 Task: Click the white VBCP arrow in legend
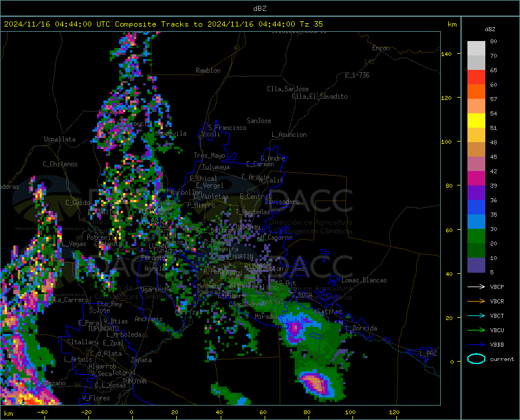pos(476,287)
